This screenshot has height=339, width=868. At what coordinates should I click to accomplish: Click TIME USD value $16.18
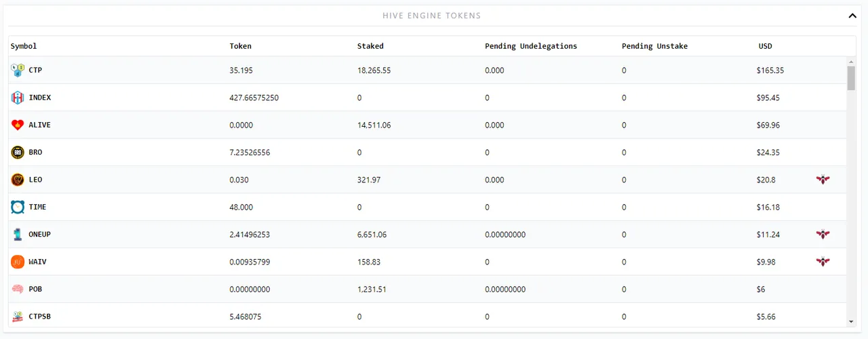click(x=768, y=207)
